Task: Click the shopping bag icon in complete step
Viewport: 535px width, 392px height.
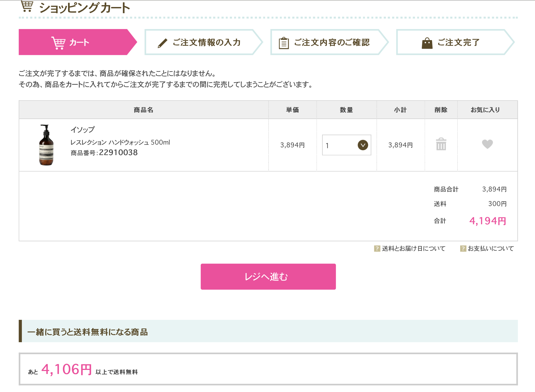Action: (427, 43)
